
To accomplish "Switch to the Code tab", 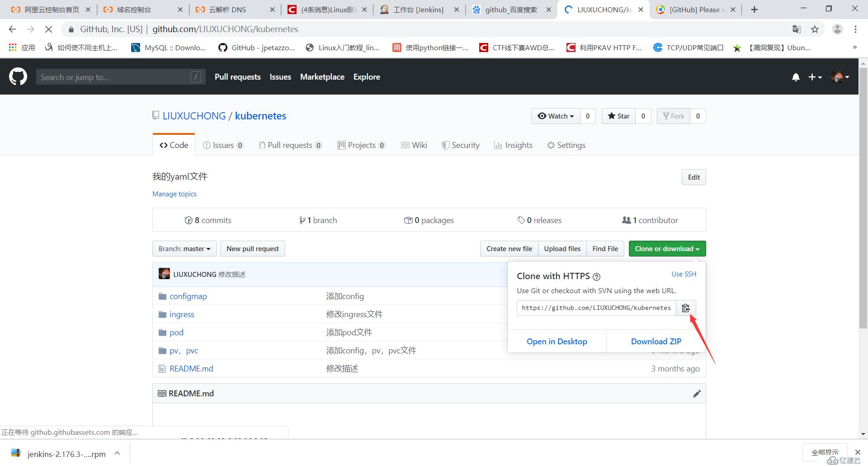I will coord(174,145).
